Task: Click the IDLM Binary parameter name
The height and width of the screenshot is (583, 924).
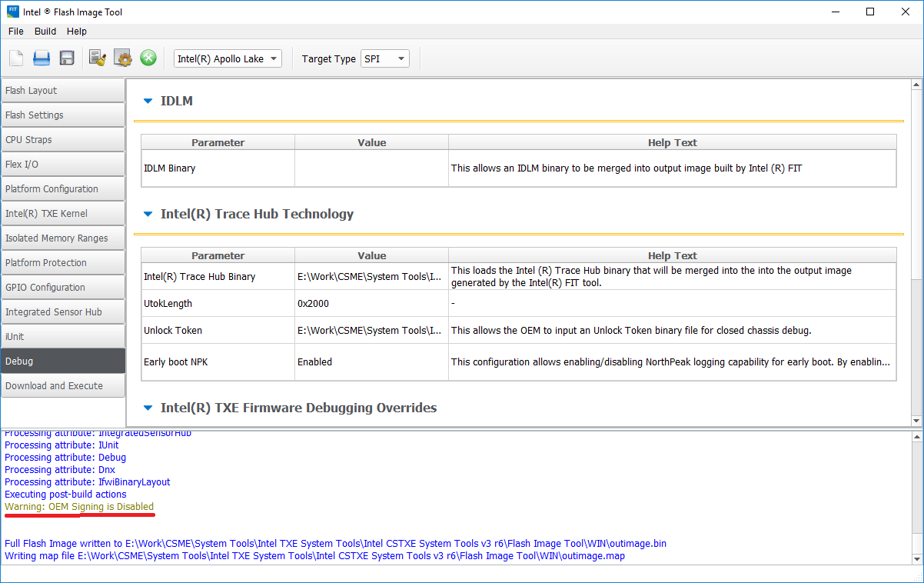Action: point(169,168)
